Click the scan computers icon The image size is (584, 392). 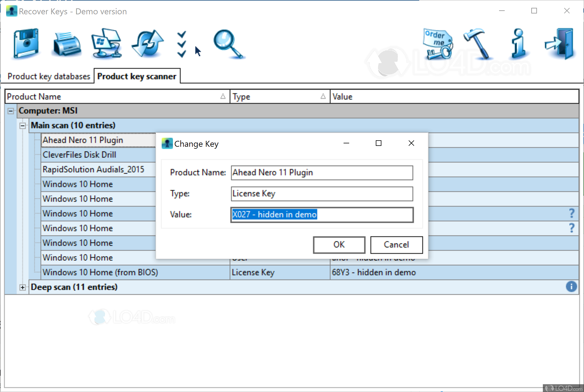(107, 43)
